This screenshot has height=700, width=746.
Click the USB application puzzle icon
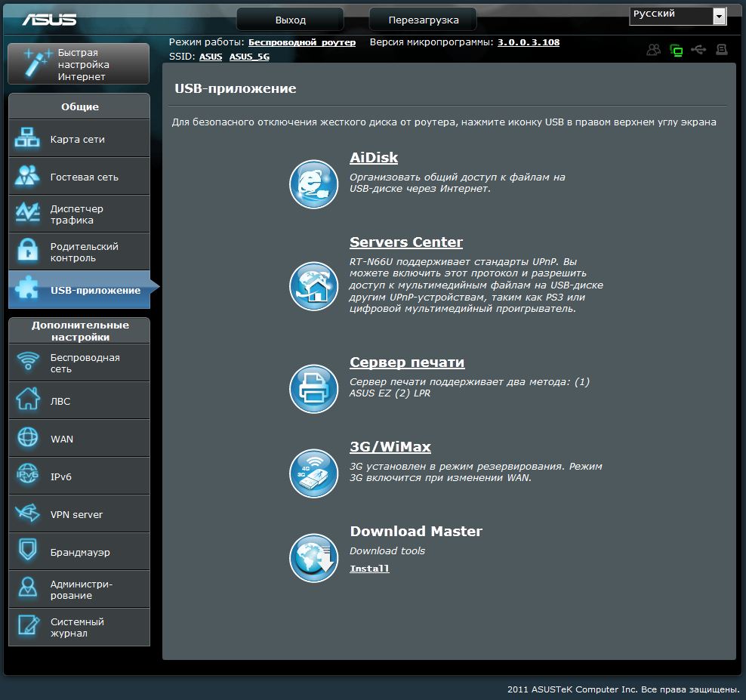[x=26, y=288]
